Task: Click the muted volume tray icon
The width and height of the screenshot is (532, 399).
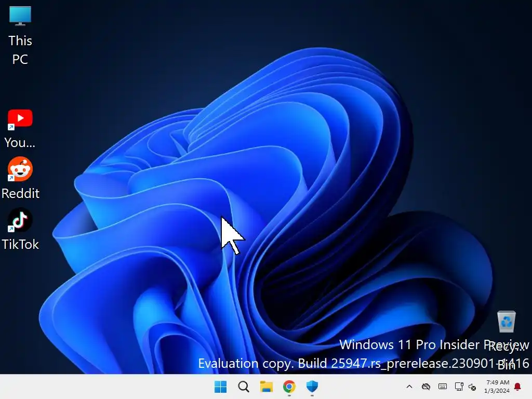Action: [472, 387]
